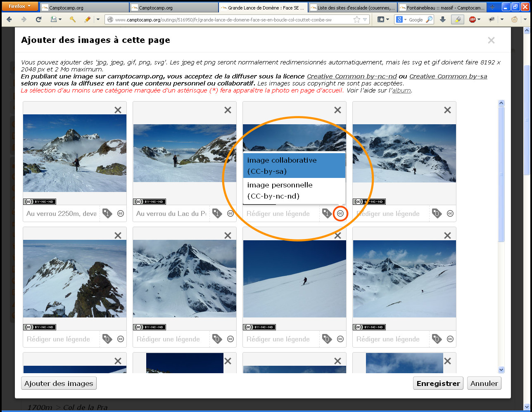Open the Fontainebleau massif tab
This screenshot has height=412, width=532.
click(x=442, y=7)
